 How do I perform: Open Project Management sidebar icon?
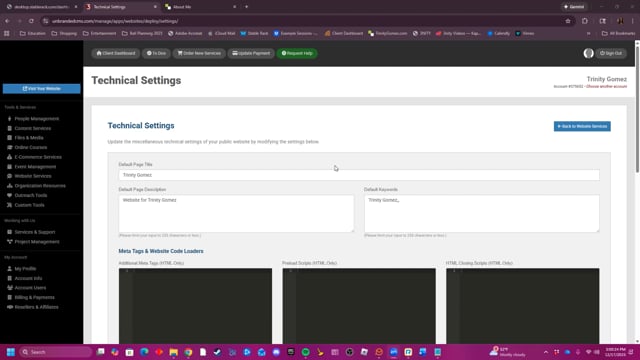tap(9, 242)
